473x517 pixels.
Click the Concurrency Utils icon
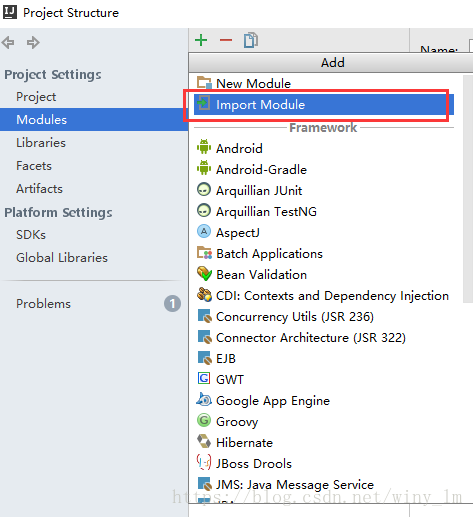[204, 316]
